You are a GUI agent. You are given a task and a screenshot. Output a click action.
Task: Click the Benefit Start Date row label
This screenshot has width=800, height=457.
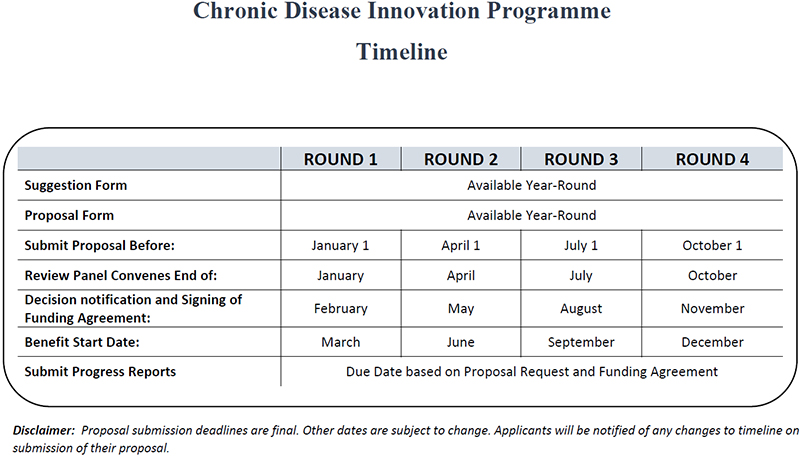click(83, 342)
